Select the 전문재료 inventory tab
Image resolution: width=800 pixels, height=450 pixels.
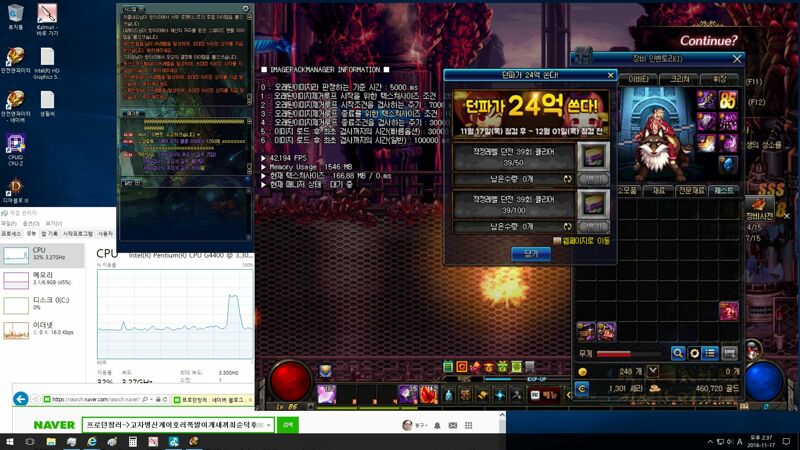pyautogui.click(x=692, y=190)
